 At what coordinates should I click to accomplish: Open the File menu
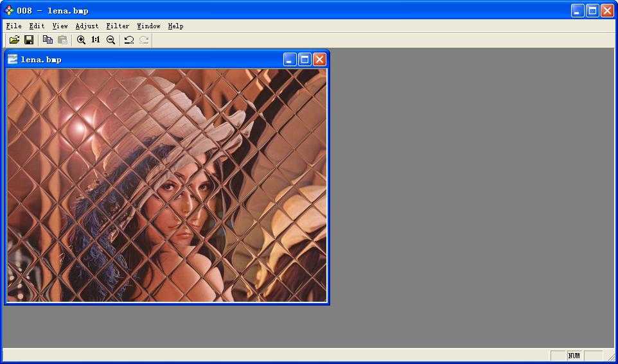point(13,26)
